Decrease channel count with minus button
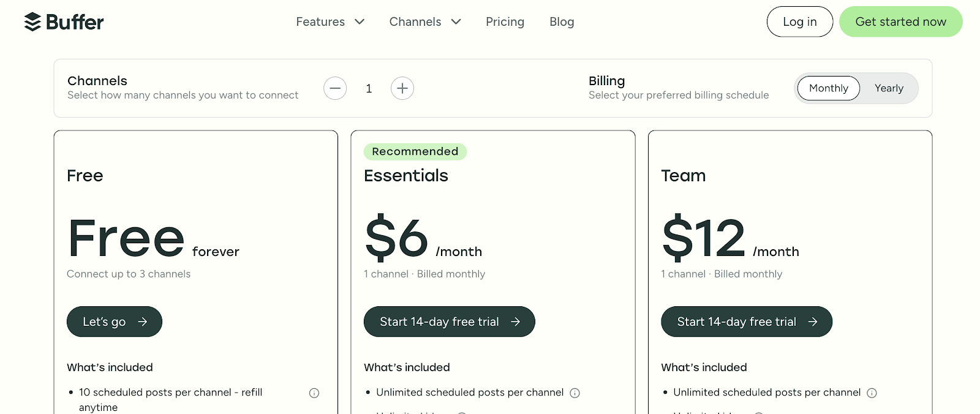 point(335,88)
